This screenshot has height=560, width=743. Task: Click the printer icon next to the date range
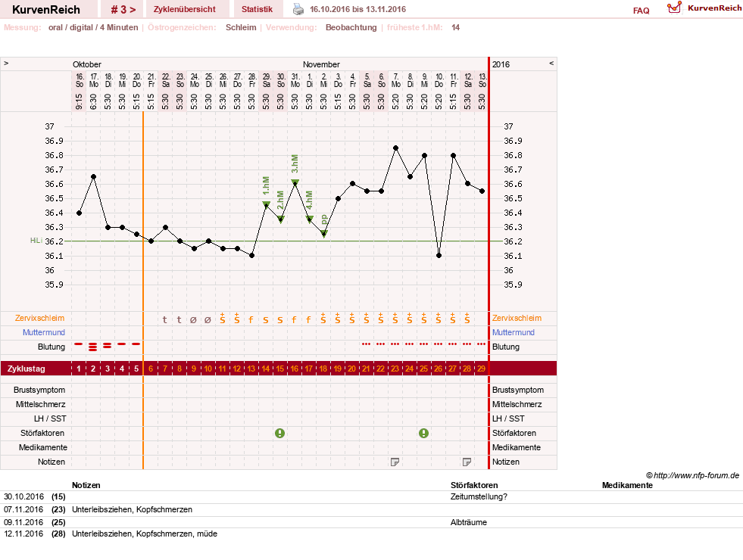click(x=298, y=9)
